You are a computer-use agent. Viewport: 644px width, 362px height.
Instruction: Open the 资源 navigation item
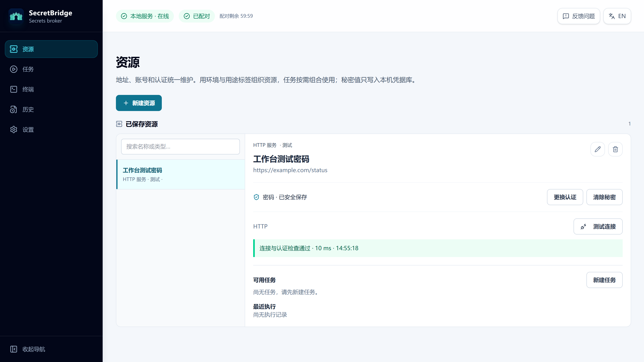[51, 49]
